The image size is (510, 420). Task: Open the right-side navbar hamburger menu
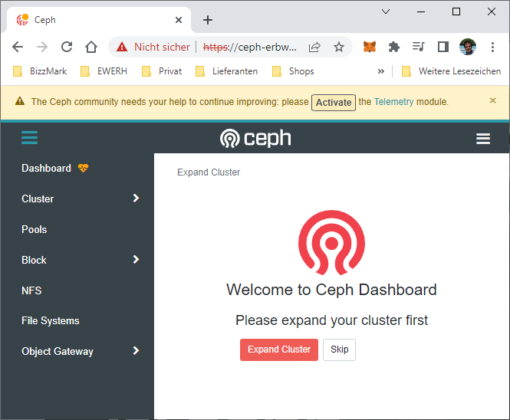(x=483, y=139)
